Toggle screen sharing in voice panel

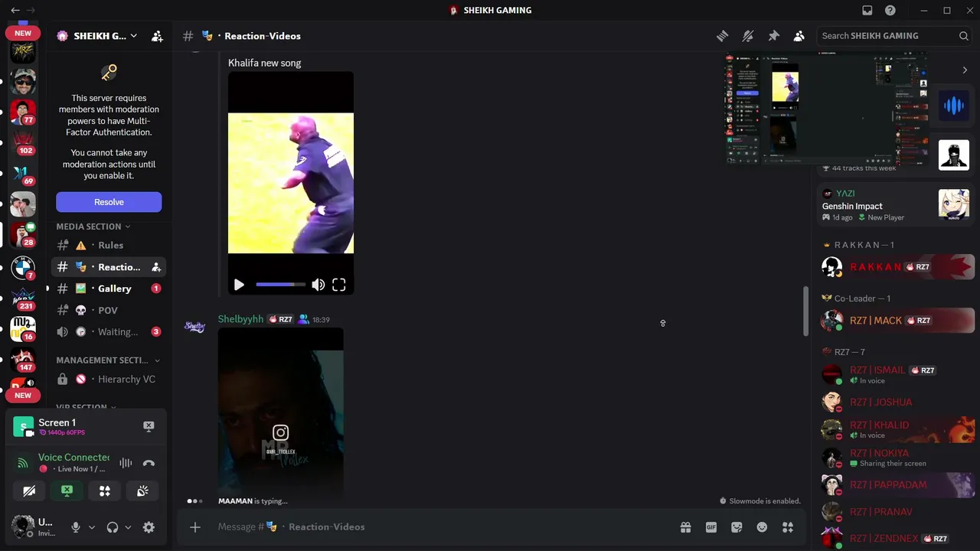(67, 491)
